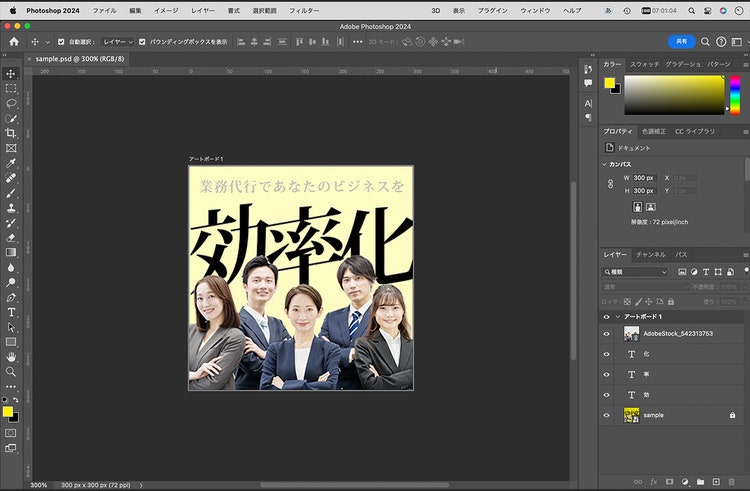Screen dimensions: 750x491
Task: Select the Hand tool
Action: click(x=11, y=357)
